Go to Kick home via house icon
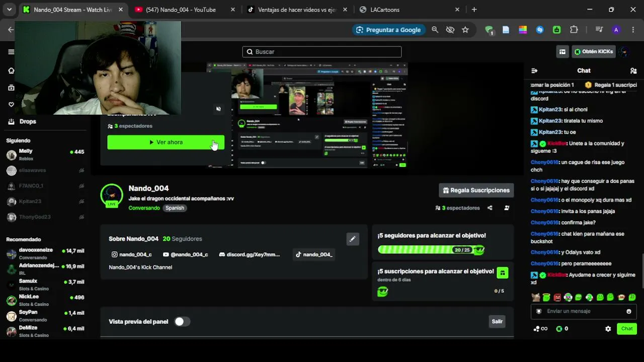 tap(11, 71)
